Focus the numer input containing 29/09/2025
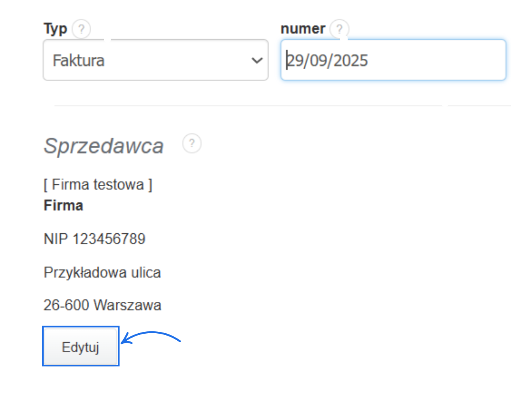Screen dimensions: 511x420 coord(389,60)
